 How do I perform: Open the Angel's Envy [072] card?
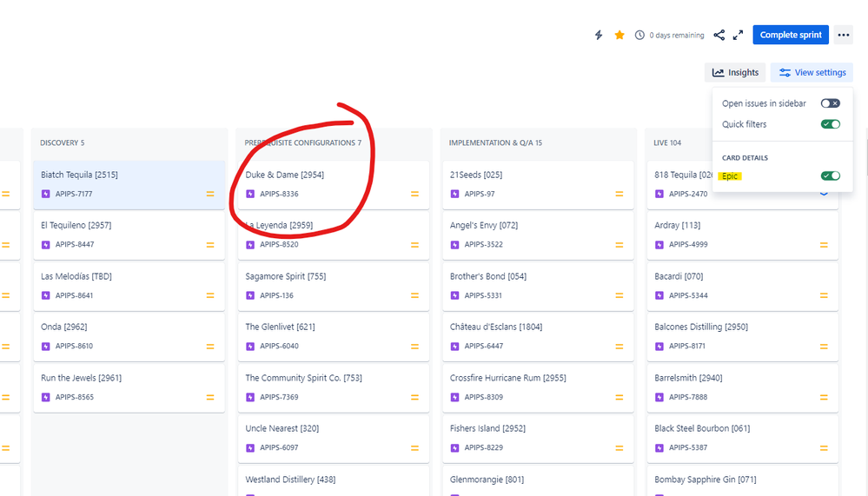(538, 235)
